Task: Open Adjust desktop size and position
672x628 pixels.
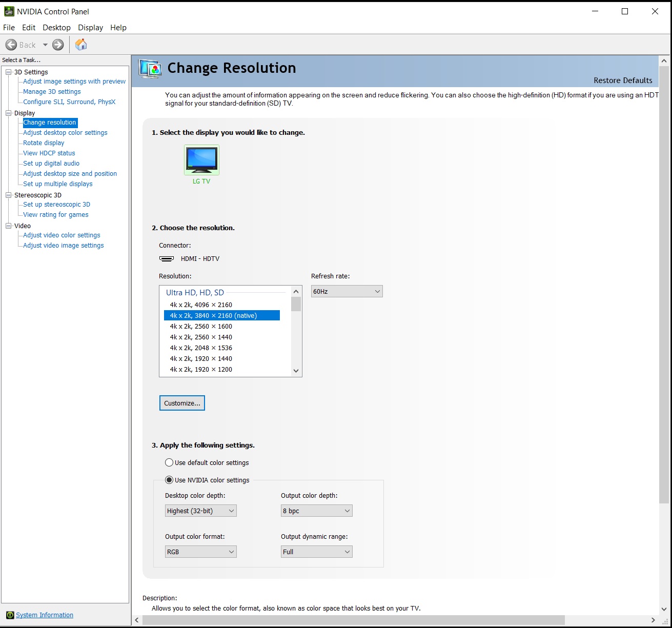Action: pyautogui.click(x=70, y=174)
